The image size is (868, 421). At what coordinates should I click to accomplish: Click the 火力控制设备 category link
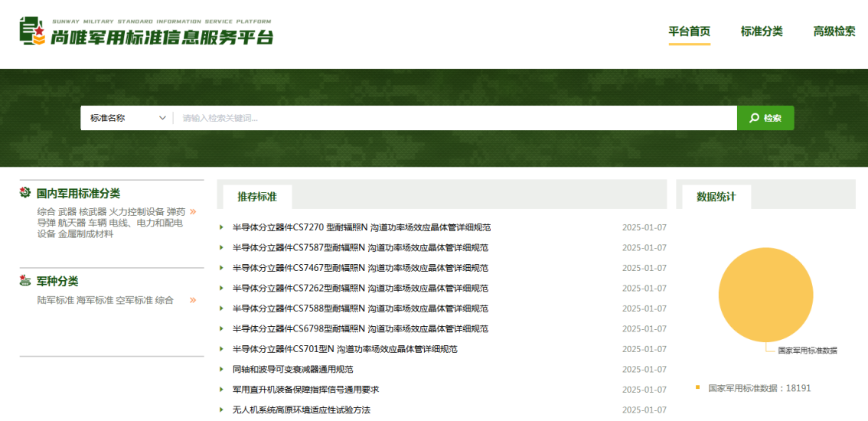tap(137, 211)
